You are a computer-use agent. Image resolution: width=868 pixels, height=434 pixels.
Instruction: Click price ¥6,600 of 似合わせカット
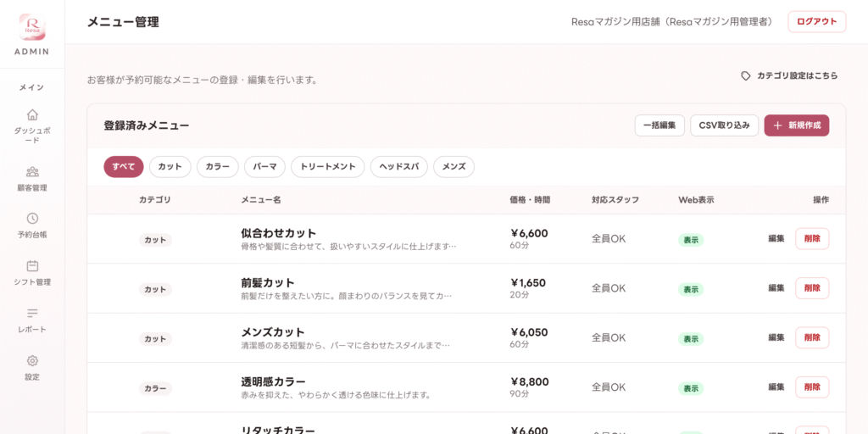pos(529,233)
